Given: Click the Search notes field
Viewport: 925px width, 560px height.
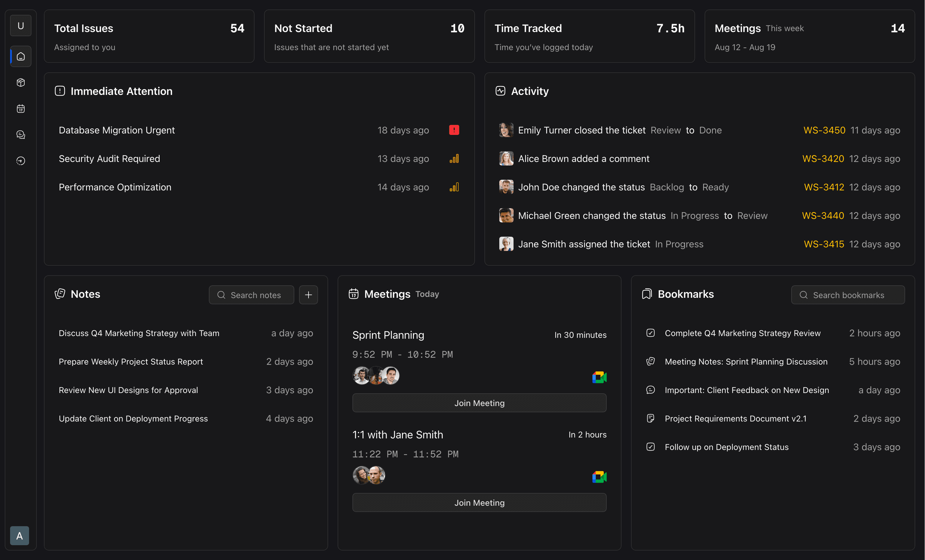Looking at the screenshot, I should 251,295.
